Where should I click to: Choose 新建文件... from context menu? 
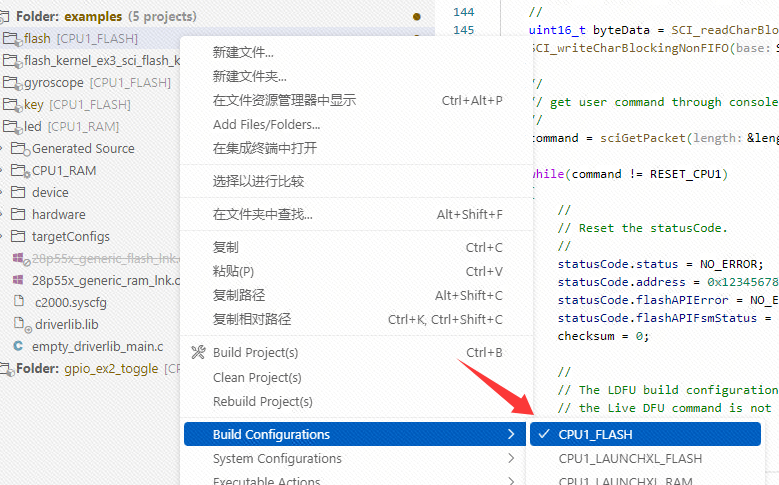[x=355, y=52]
